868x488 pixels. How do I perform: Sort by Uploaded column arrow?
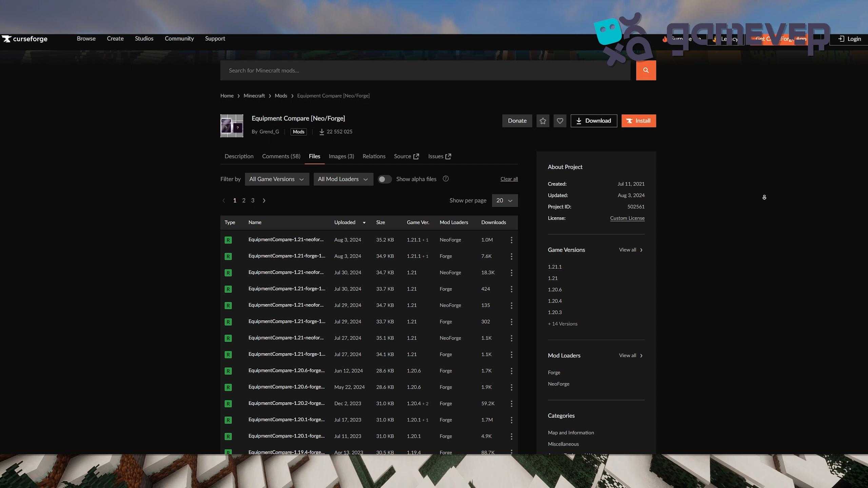pyautogui.click(x=364, y=223)
